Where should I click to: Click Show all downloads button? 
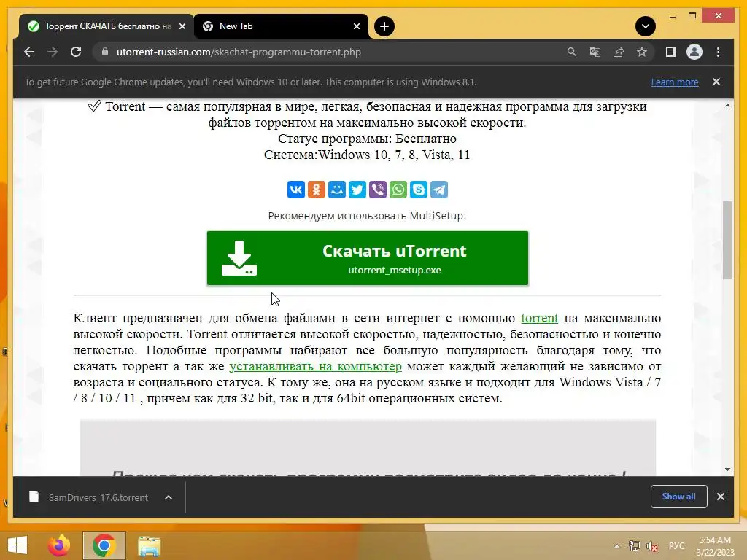(679, 497)
